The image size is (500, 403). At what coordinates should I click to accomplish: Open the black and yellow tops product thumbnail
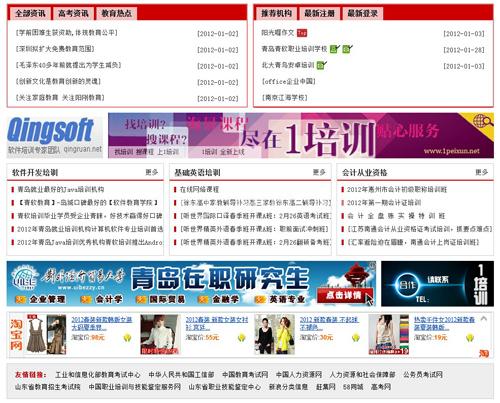[274, 334]
